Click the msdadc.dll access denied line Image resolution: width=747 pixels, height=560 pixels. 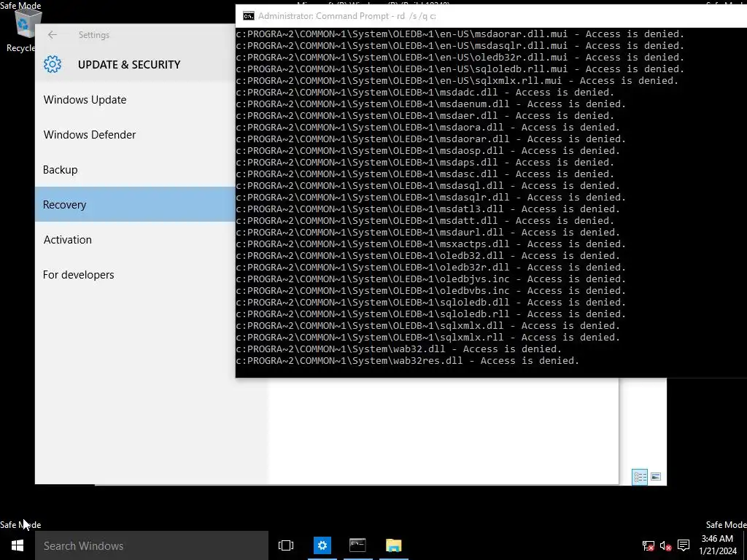[425, 93]
